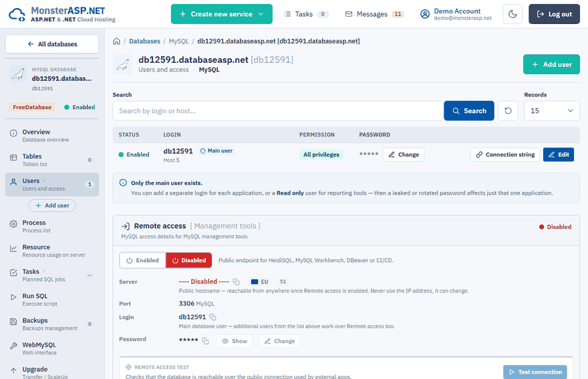
Task: Open Overview in the sidebar
Action: tap(52, 136)
